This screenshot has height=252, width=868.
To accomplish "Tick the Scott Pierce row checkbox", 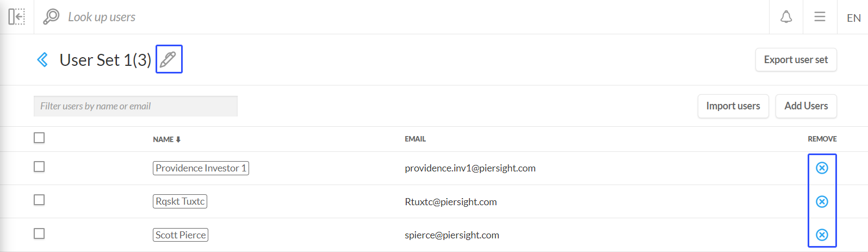I will point(39,233).
